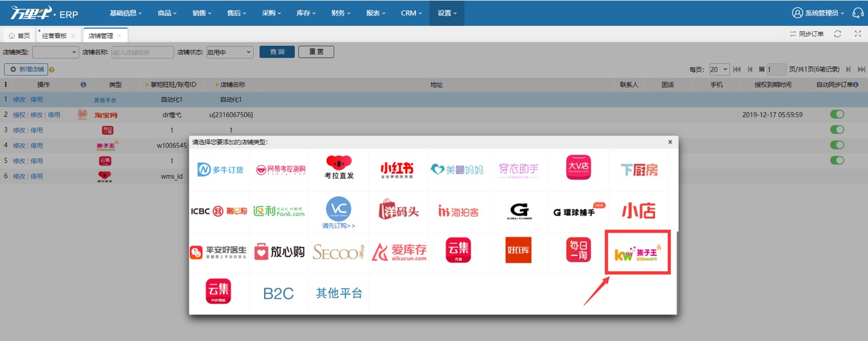Click the page number input field
868x341 pixels.
click(777, 69)
